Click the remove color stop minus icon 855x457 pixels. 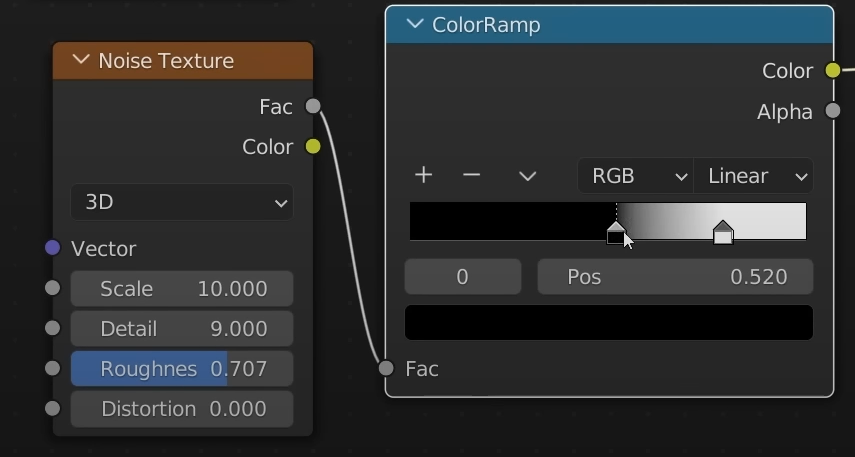tap(472, 176)
